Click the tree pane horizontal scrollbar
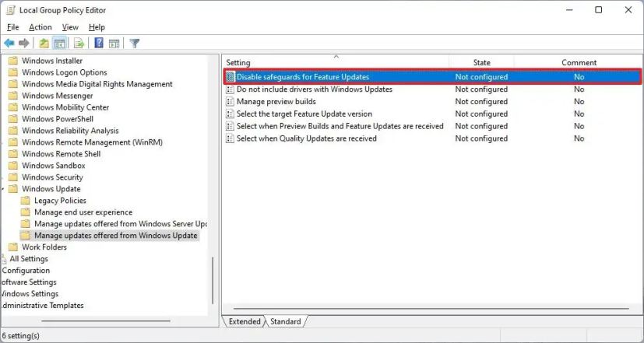The image size is (644, 343). point(106,321)
